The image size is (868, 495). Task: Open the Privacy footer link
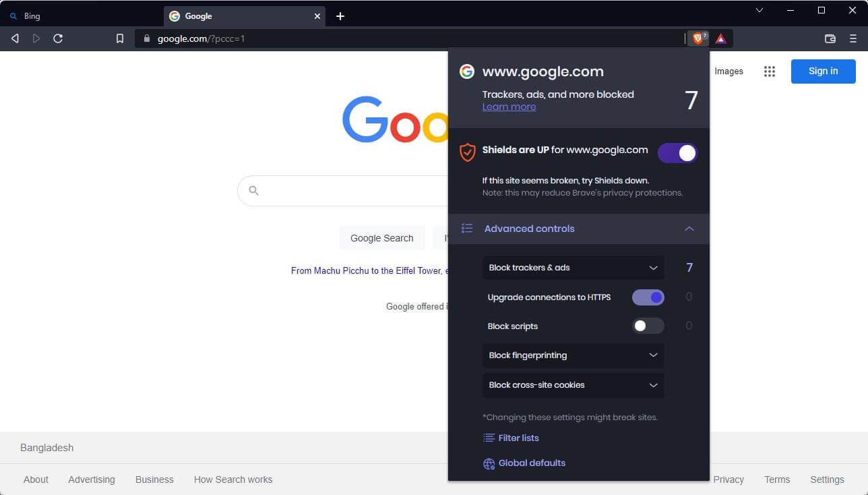pyautogui.click(x=728, y=479)
